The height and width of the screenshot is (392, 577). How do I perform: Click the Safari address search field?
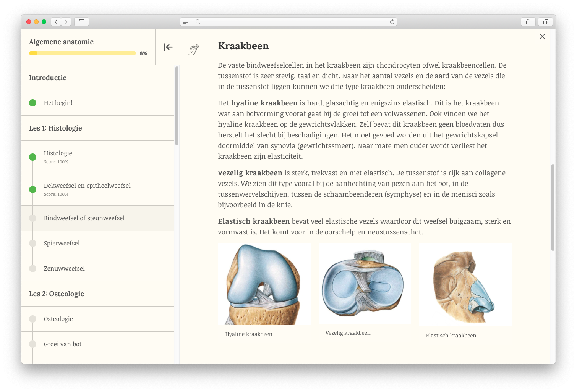(290, 22)
